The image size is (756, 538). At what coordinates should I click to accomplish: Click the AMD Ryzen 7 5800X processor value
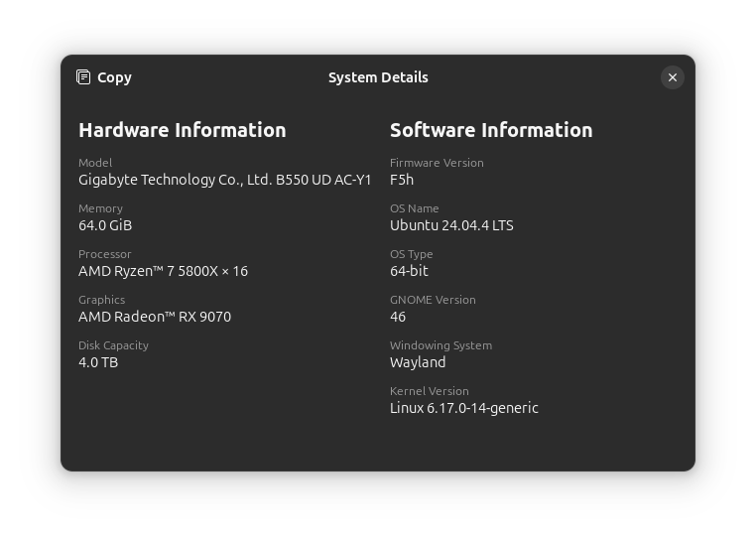(163, 271)
